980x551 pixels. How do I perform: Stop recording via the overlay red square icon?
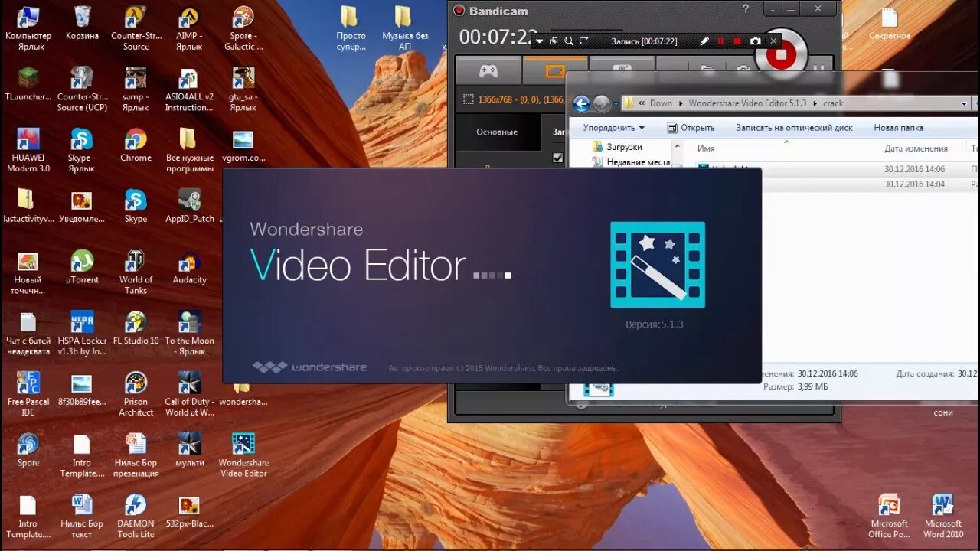pos(737,41)
